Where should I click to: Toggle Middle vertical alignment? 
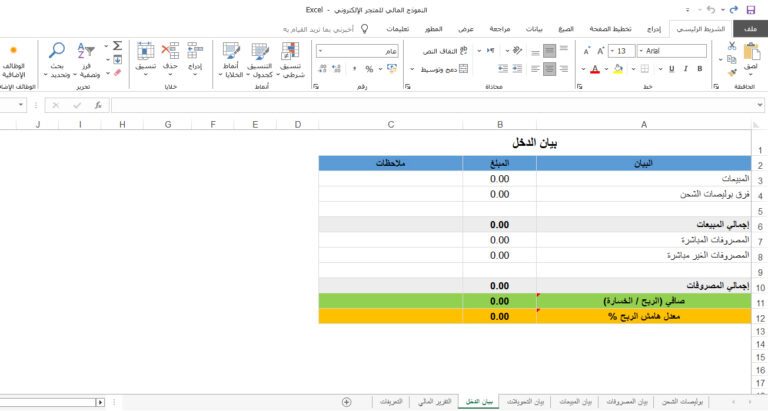(550, 50)
